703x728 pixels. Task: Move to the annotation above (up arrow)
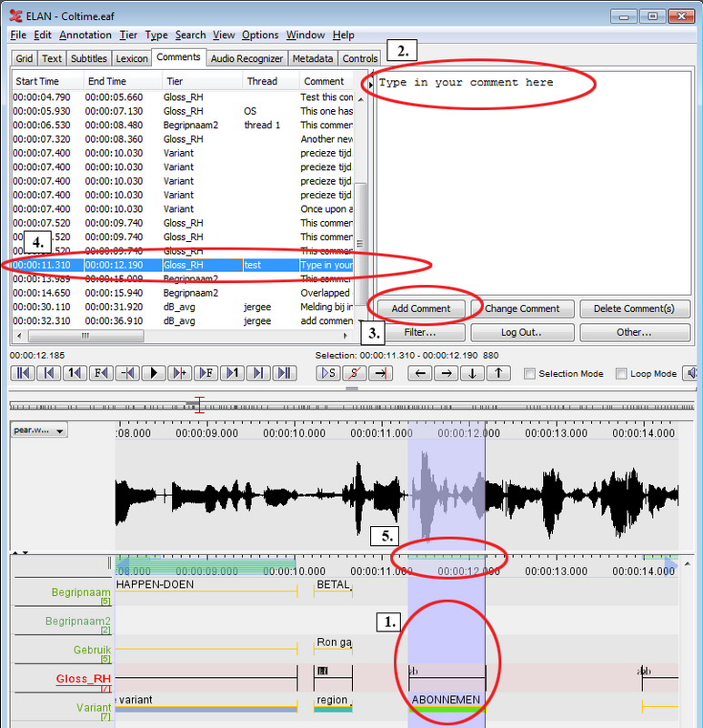(498, 373)
